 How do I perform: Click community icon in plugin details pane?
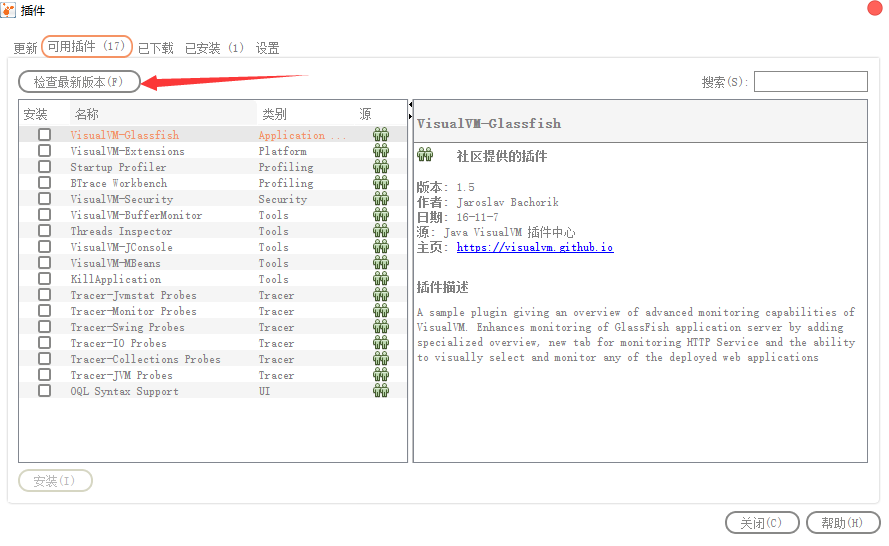coord(425,154)
